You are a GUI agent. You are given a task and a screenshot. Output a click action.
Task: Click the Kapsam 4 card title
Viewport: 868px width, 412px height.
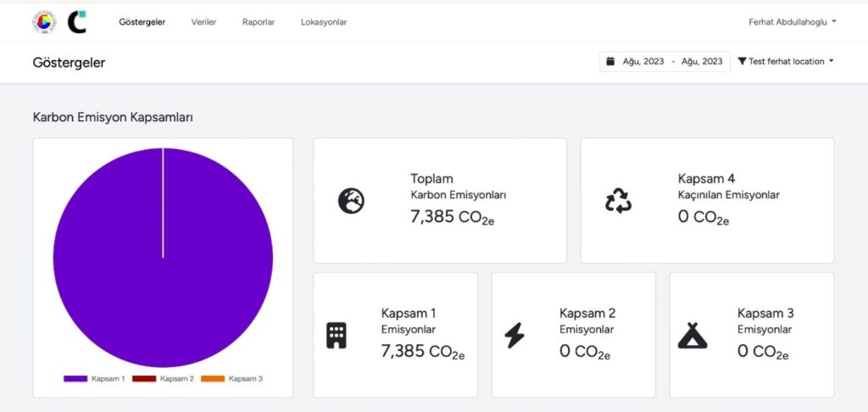pos(706,179)
